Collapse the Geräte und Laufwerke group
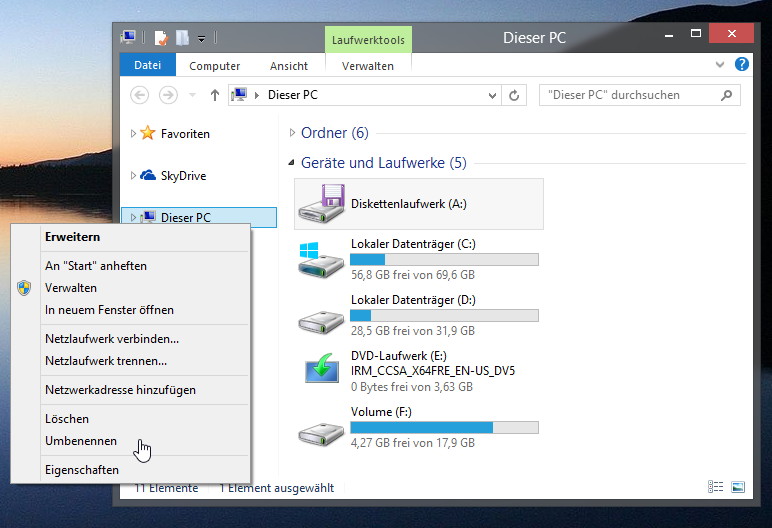Viewport: 772px width, 528px height. [x=291, y=162]
